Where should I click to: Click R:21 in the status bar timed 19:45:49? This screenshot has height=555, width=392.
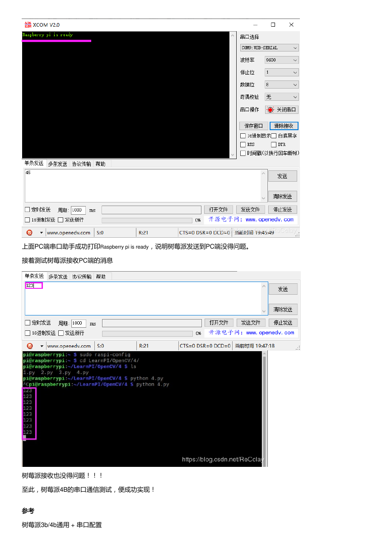pyautogui.click(x=144, y=232)
